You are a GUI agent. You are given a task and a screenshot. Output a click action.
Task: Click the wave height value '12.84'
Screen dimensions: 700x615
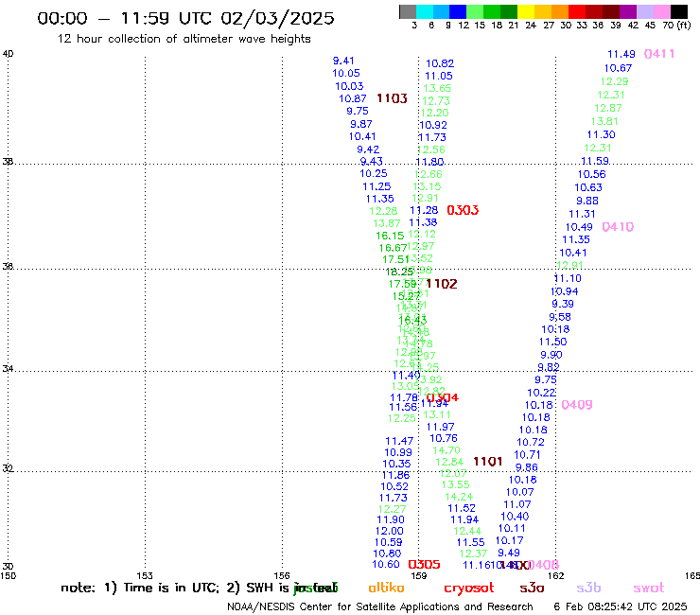(x=449, y=463)
